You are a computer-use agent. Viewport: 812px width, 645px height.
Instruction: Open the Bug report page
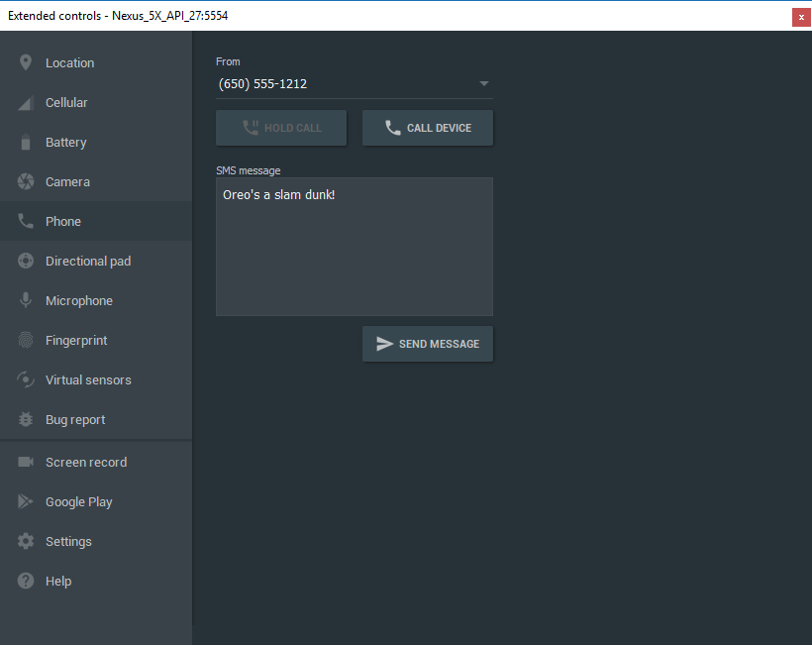[x=96, y=419]
